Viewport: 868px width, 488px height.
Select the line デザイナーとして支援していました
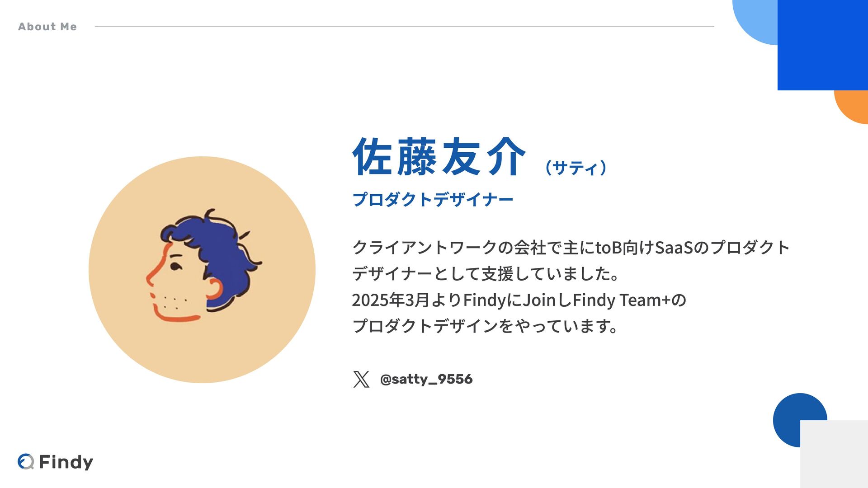486,274
